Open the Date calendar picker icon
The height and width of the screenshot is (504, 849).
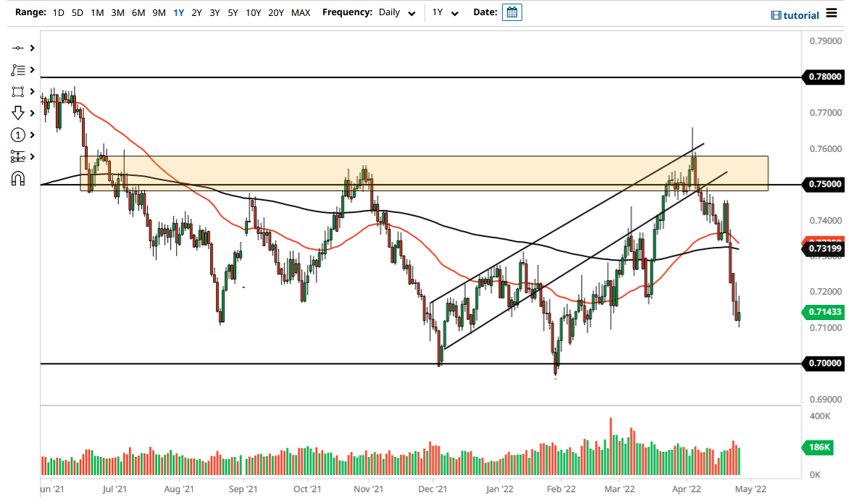tap(512, 12)
